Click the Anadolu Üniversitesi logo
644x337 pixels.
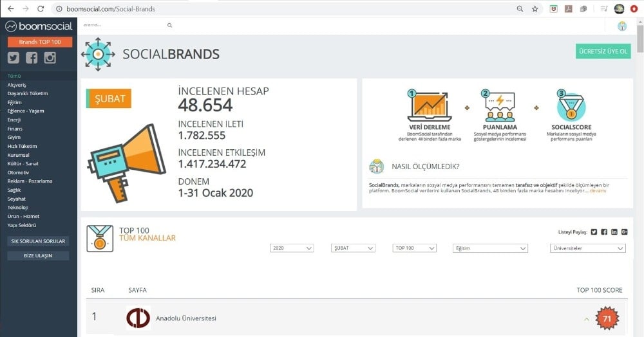[138, 318]
